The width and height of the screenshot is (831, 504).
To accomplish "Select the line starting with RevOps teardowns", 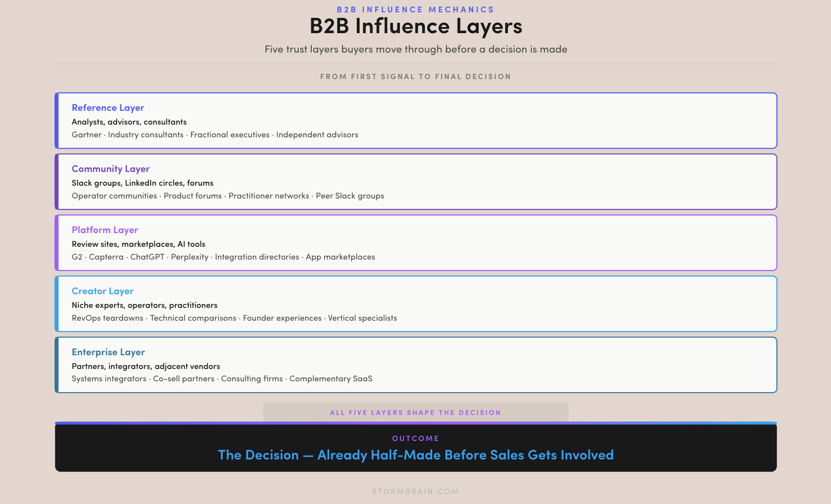I will tap(234, 318).
